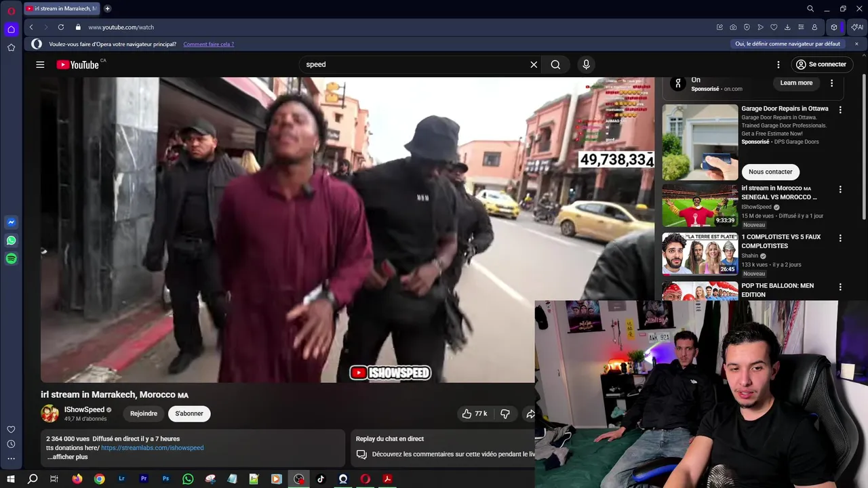Viewport: 868px width, 488px height.
Task: Open Spotify in the Opera sidebar
Action: pyautogui.click(x=11, y=259)
